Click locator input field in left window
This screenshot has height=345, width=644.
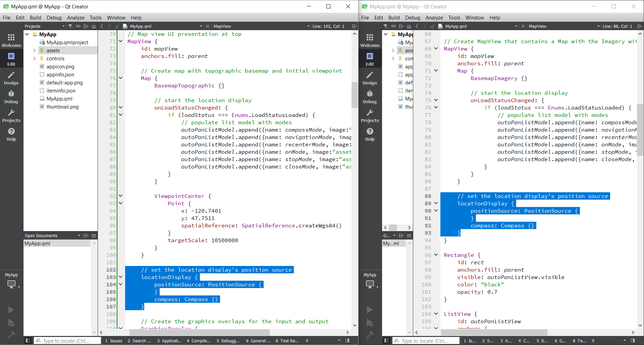67,341
